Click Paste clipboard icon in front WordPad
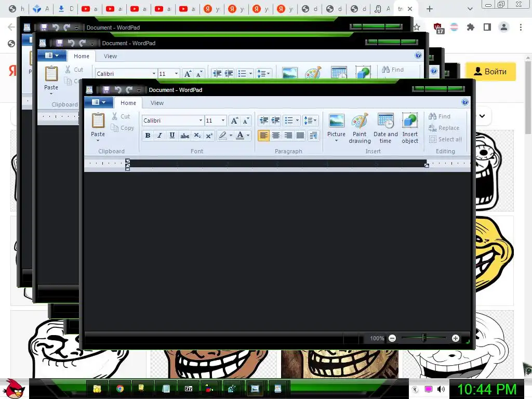Screen dimensions: 532x399 98,121
